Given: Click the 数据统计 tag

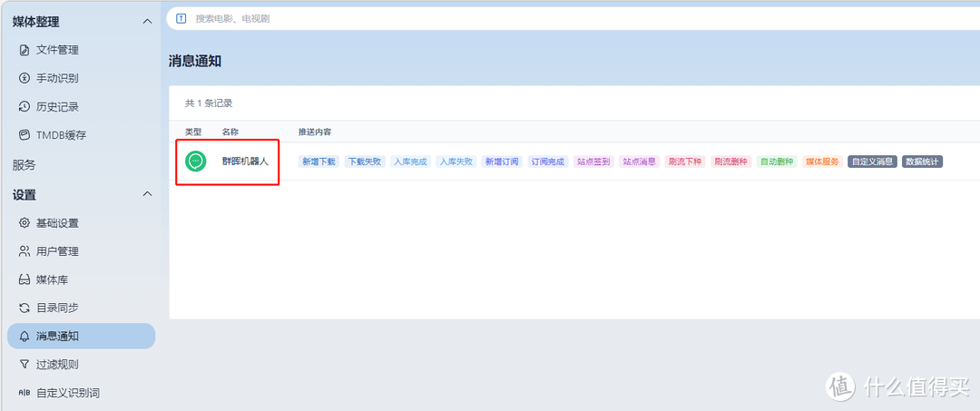Looking at the screenshot, I should 923,161.
